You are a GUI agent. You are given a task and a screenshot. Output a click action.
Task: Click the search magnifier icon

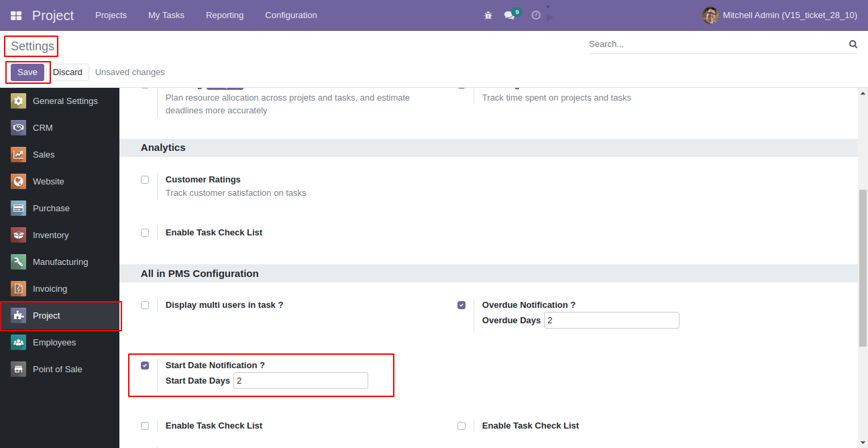[853, 44]
